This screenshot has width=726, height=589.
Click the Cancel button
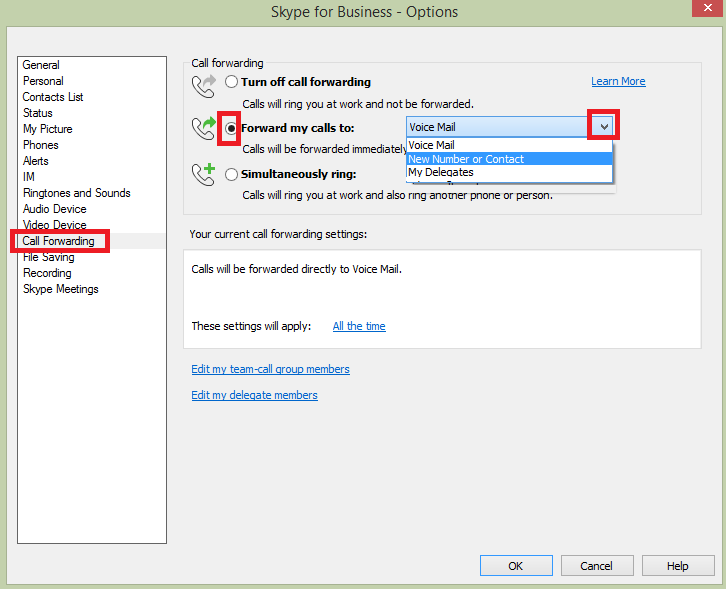click(x=596, y=565)
